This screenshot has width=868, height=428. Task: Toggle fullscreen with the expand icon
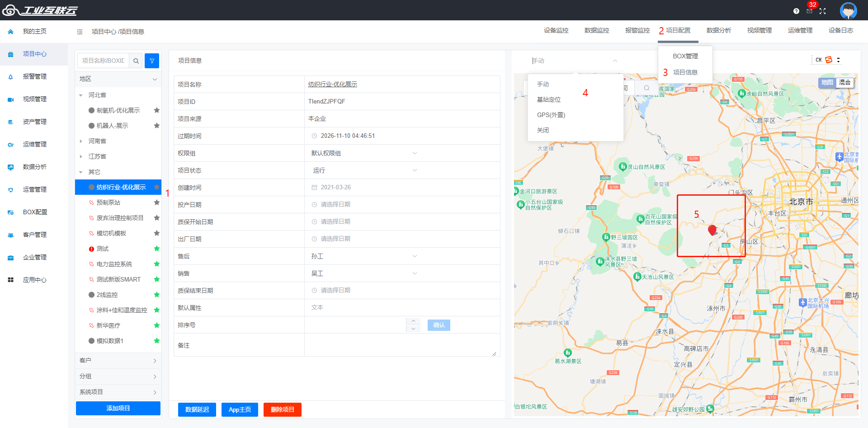822,11
